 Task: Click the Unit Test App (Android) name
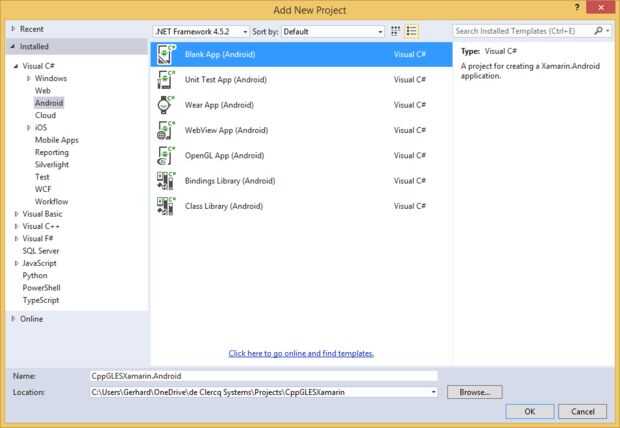[226, 80]
